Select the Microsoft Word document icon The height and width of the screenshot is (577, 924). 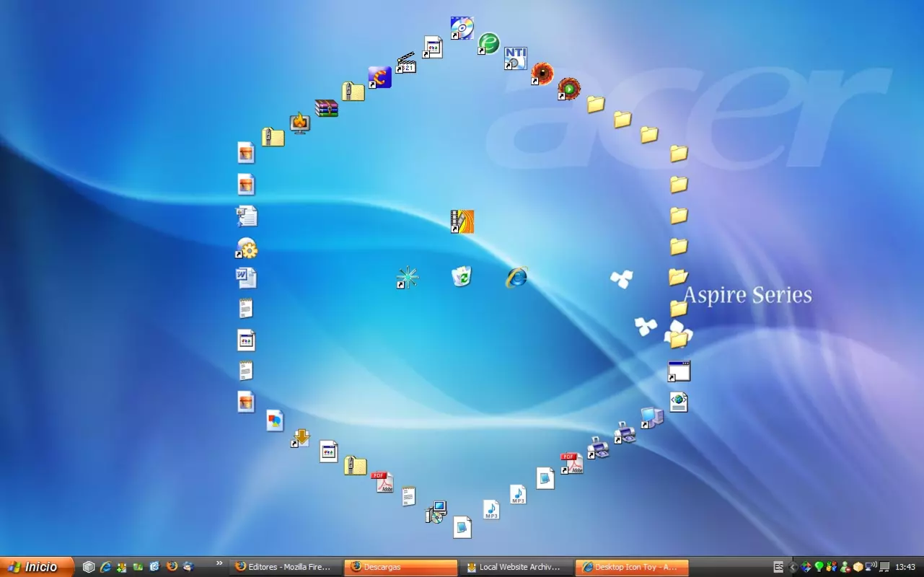tap(246, 278)
